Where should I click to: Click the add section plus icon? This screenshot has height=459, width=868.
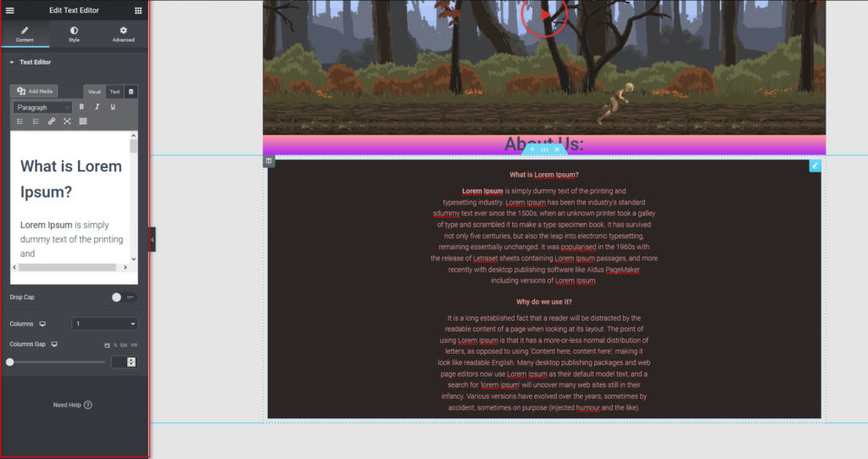532,149
